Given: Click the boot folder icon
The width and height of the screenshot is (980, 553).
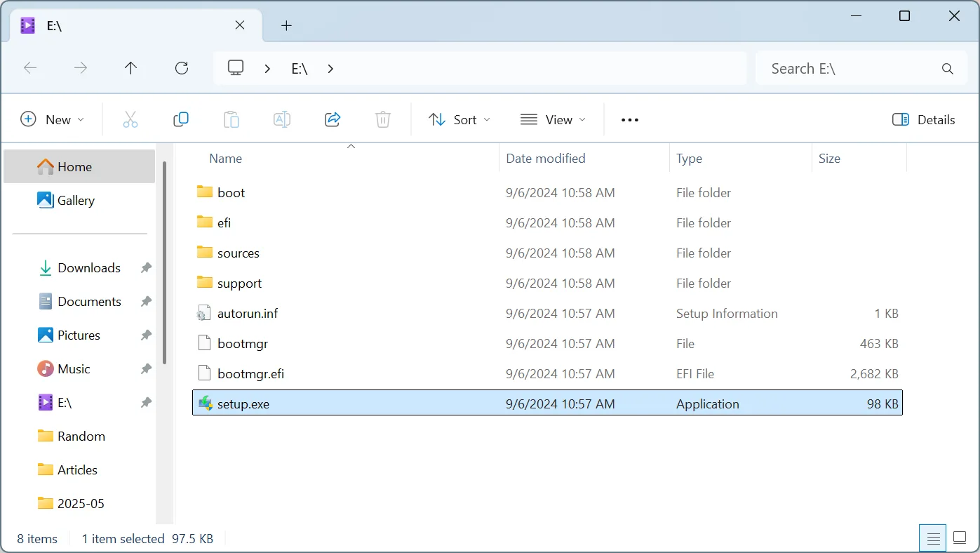Looking at the screenshot, I should click(205, 192).
